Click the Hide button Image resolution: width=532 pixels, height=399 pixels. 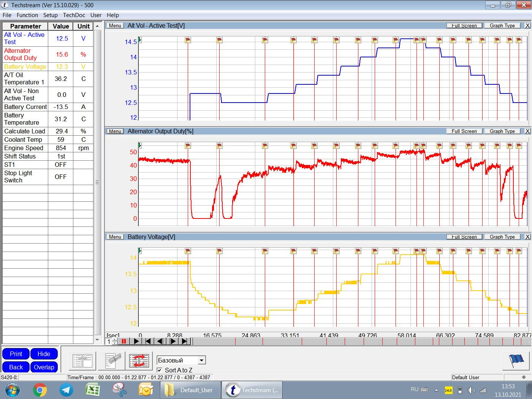pyautogui.click(x=44, y=354)
